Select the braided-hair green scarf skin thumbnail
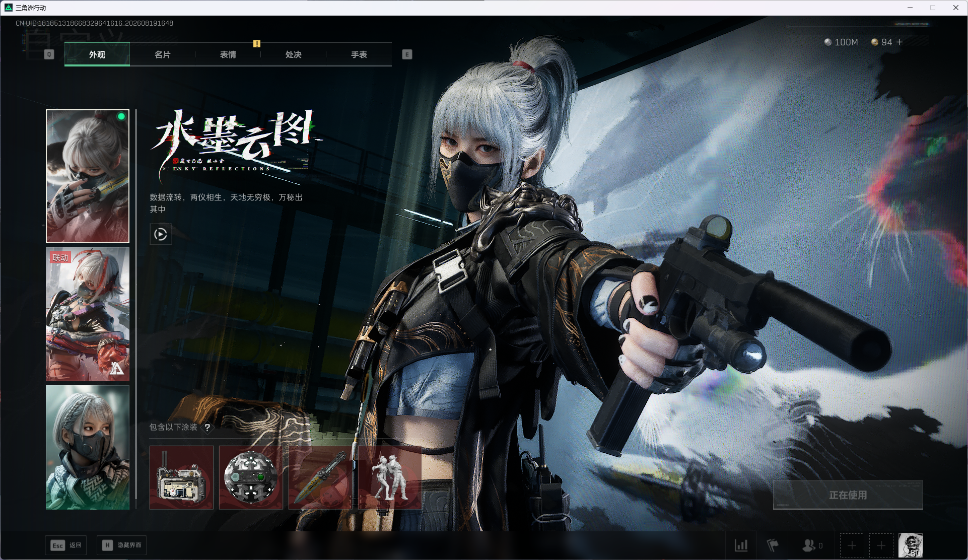This screenshot has height=560, width=968. click(88, 447)
